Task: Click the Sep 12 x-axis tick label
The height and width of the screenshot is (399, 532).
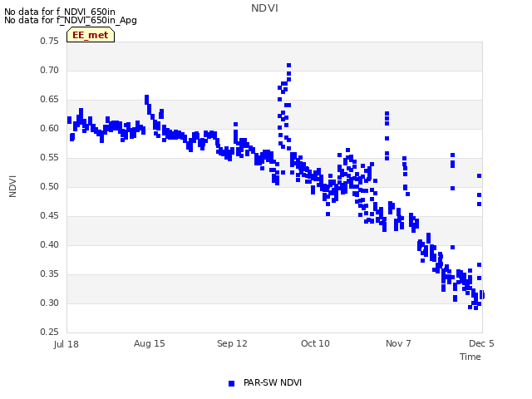Action: (232, 343)
